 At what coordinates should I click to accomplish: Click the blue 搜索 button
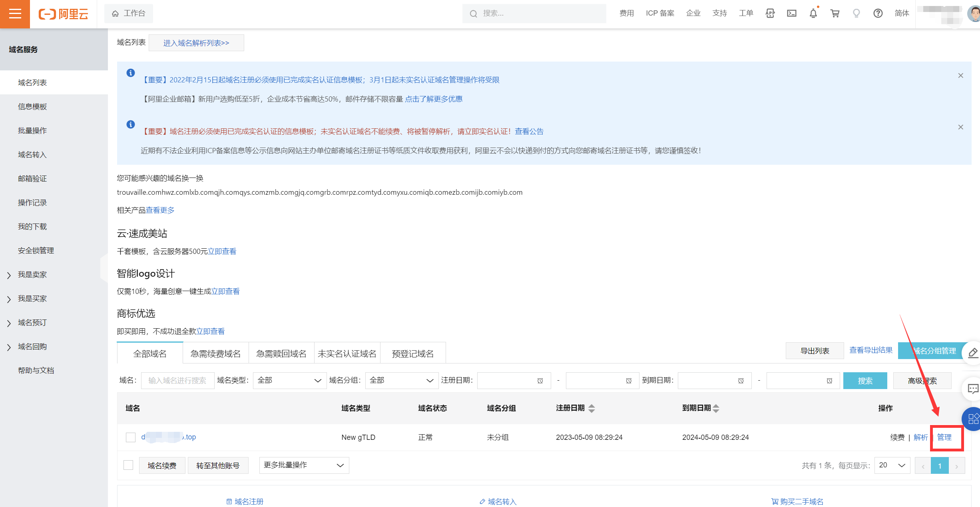point(865,381)
